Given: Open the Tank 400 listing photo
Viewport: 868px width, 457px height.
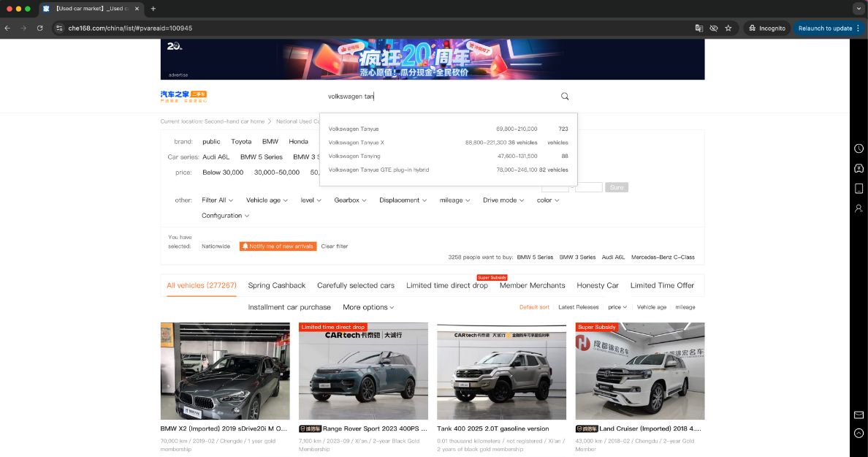Looking at the screenshot, I should [x=501, y=371].
